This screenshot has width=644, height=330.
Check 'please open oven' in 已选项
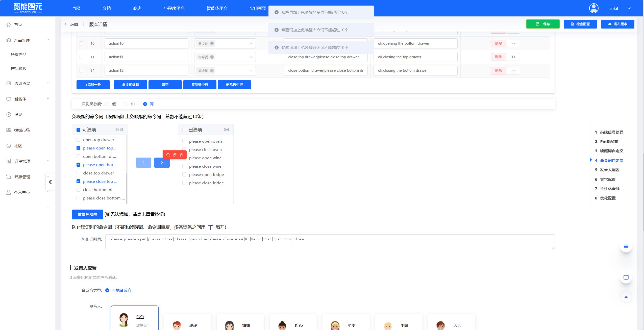point(185,141)
